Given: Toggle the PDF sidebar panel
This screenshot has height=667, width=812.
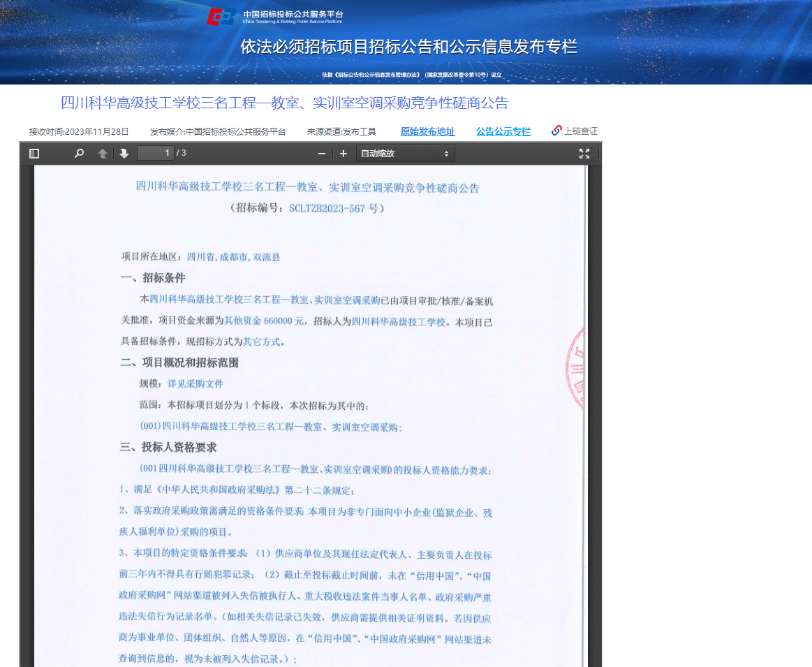Looking at the screenshot, I should (x=34, y=153).
